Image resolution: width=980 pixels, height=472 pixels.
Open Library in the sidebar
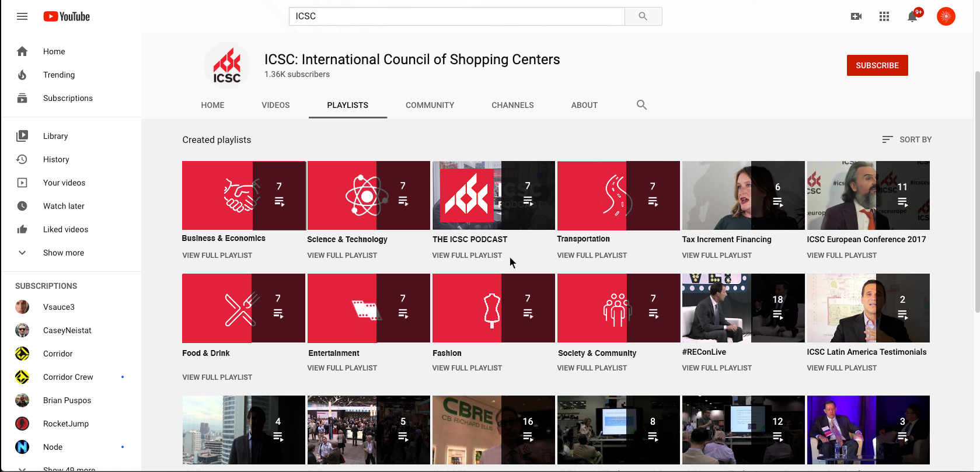click(x=71, y=136)
